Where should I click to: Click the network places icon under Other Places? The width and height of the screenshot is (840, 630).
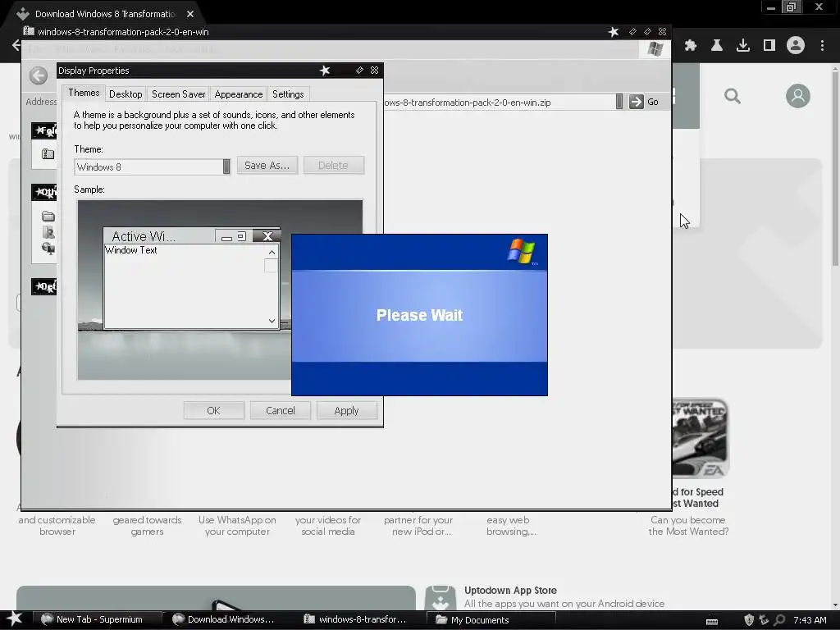48,248
